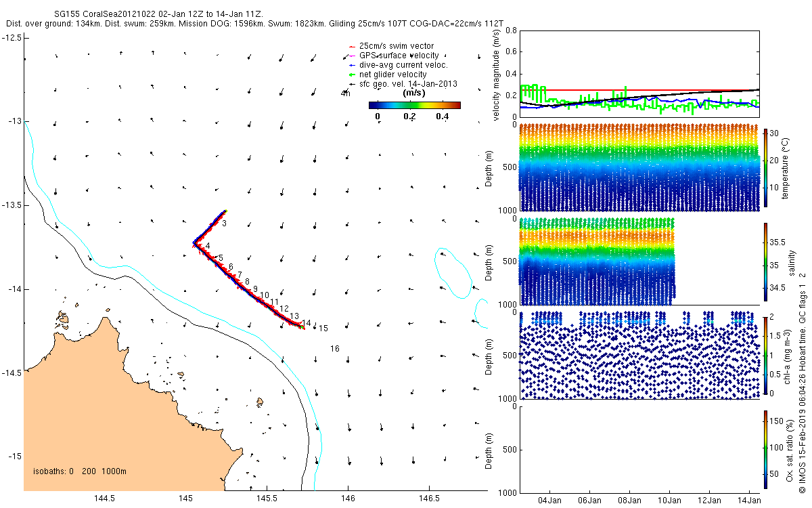
Task: Click glider track day label '13'
Action: point(294,316)
